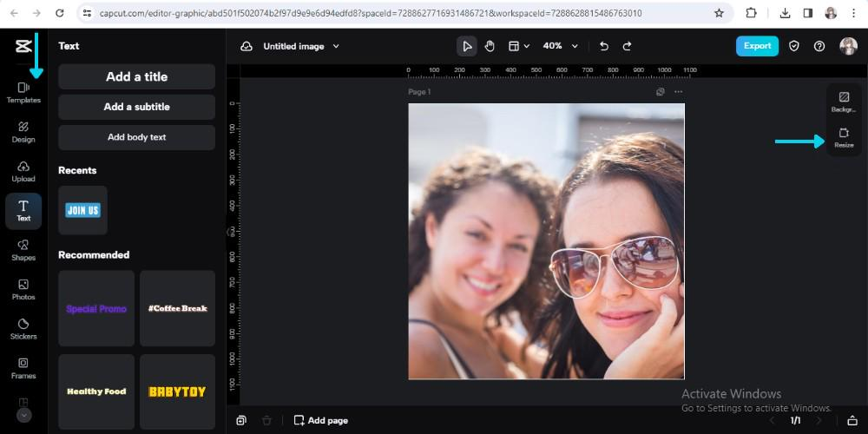Click the browser back button
Image resolution: width=868 pixels, height=434 pixels.
click(14, 13)
